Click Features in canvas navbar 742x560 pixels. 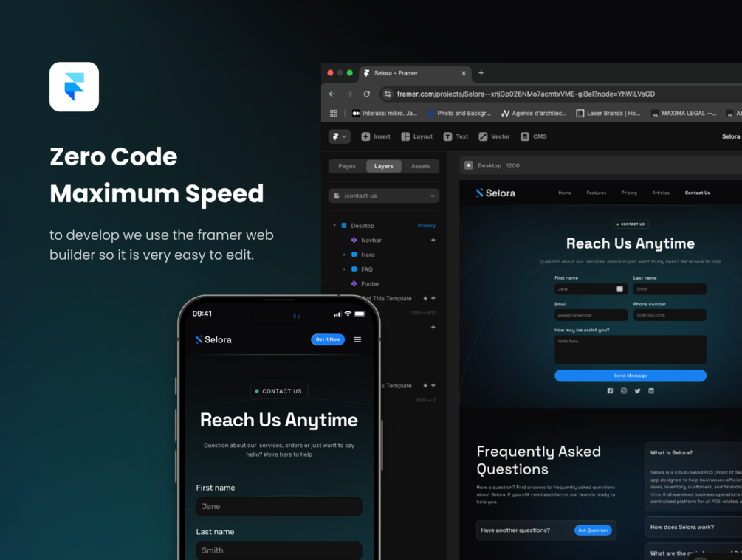pyautogui.click(x=597, y=193)
